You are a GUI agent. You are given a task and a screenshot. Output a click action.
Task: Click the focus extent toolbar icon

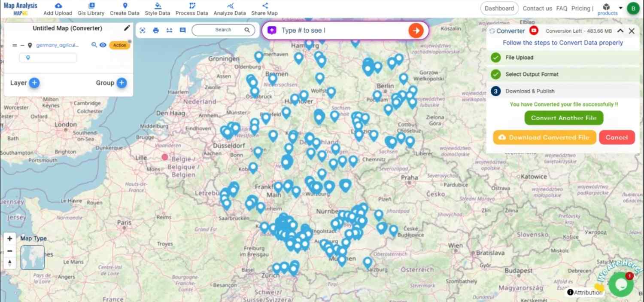tap(143, 30)
